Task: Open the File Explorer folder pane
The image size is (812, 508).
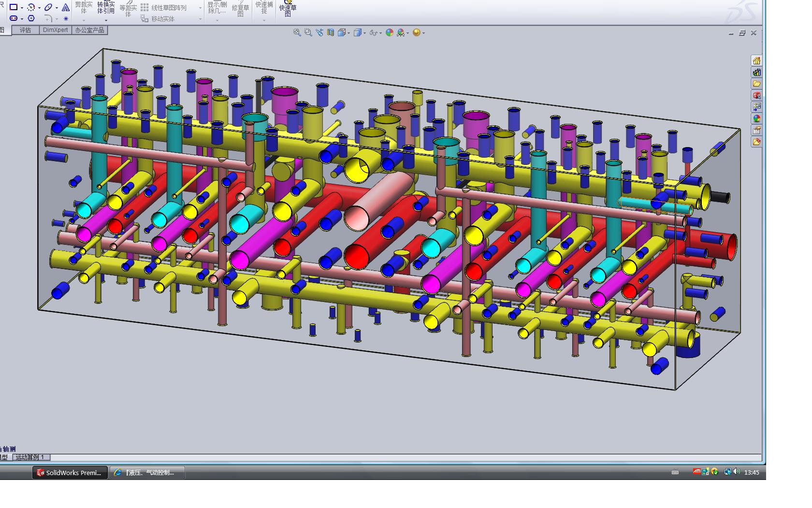Action: coord(756,84)
